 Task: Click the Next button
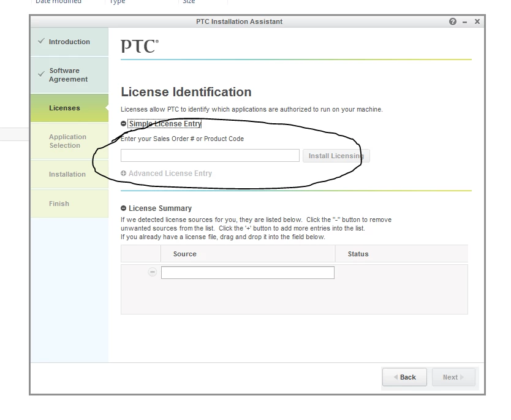pos(453,377)
